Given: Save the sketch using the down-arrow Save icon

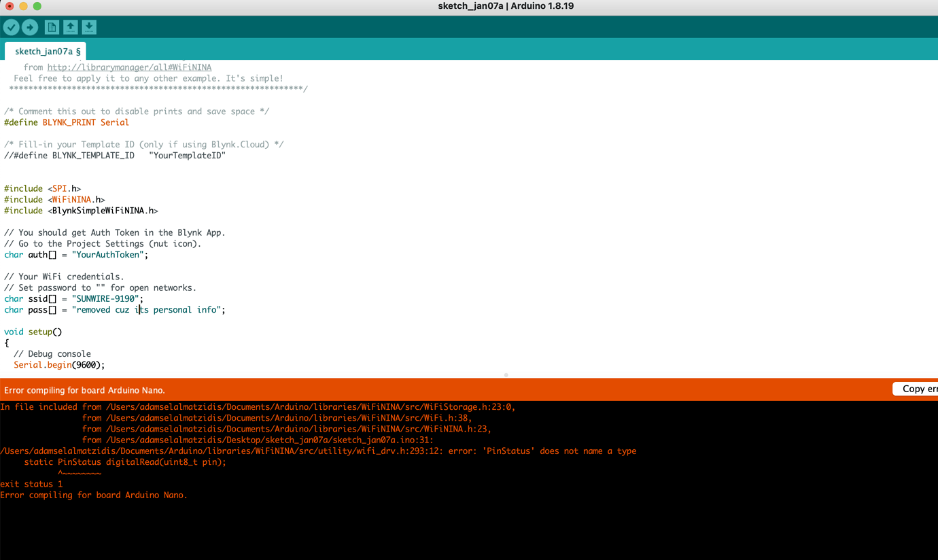Looking at the screenshot, I should coord(90,27).
